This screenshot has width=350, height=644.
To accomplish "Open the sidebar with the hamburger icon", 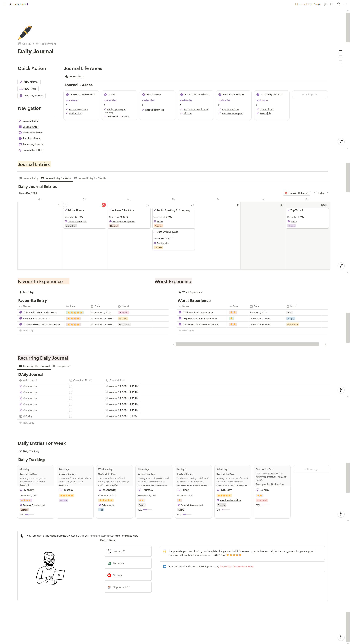I will pos(4,4).
